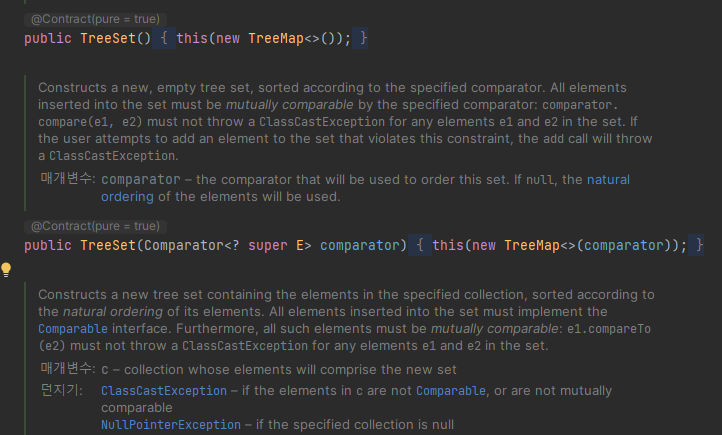Click TreeMap in no-arg constructor body
This screenshot has width=722, height=435.
point(276,38)
